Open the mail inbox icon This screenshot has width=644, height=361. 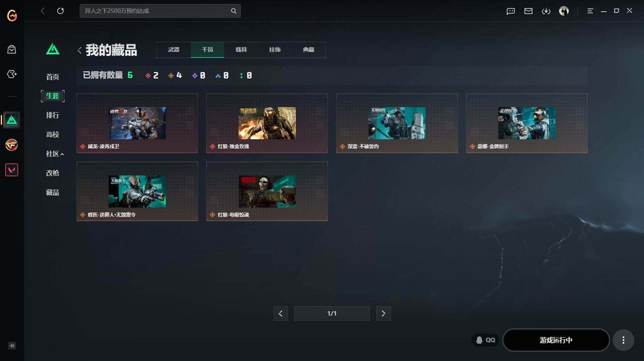pyautogui.click(x=528, y=11)
